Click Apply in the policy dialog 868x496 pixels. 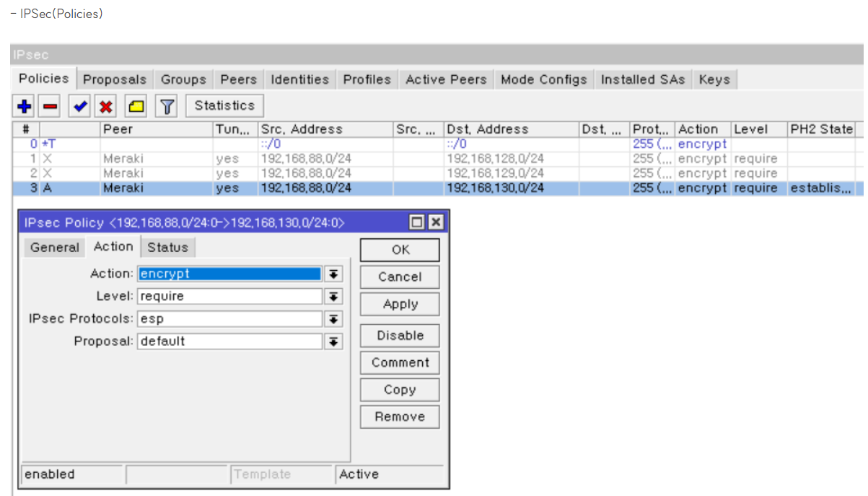400,304
